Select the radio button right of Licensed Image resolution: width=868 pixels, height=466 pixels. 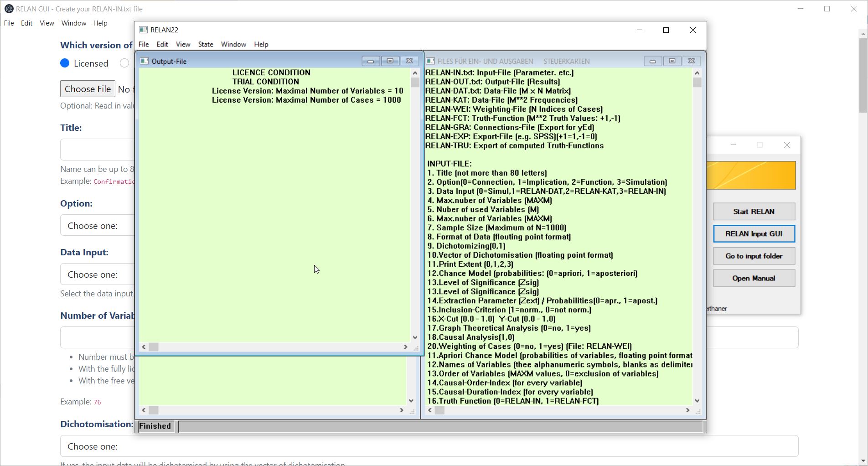[124, 63]
